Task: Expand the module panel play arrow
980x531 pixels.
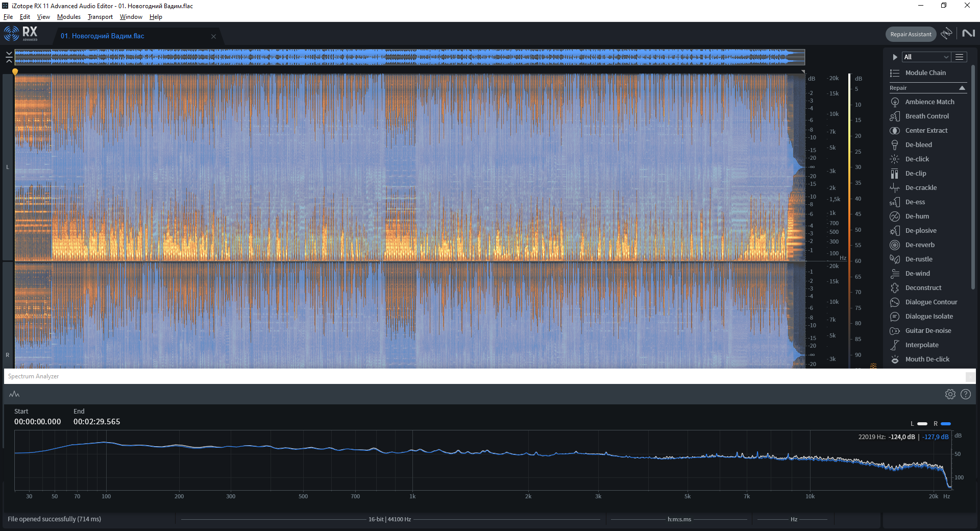Action: click(x=895, y=57)
